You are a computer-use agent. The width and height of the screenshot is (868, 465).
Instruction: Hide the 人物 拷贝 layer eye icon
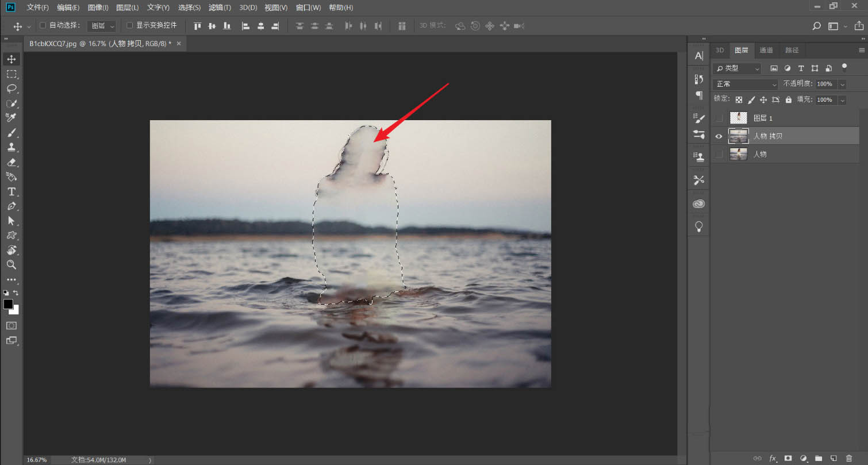point(719,136)
